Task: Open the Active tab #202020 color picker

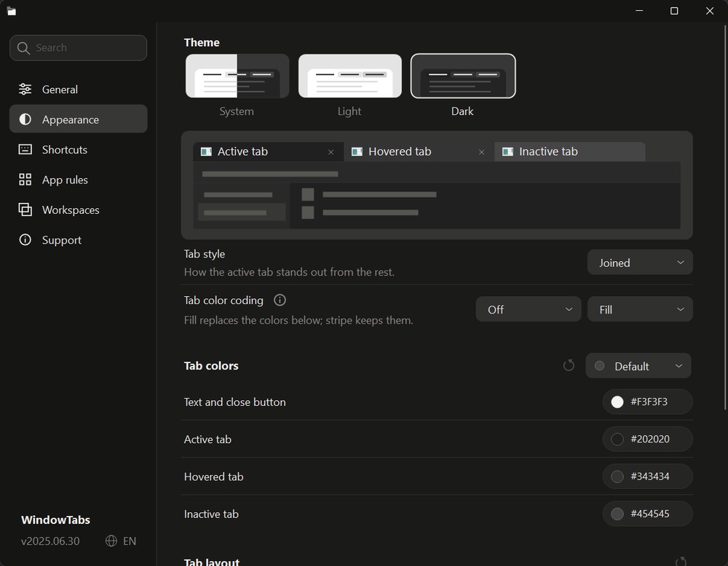Action: pos(647,439)
